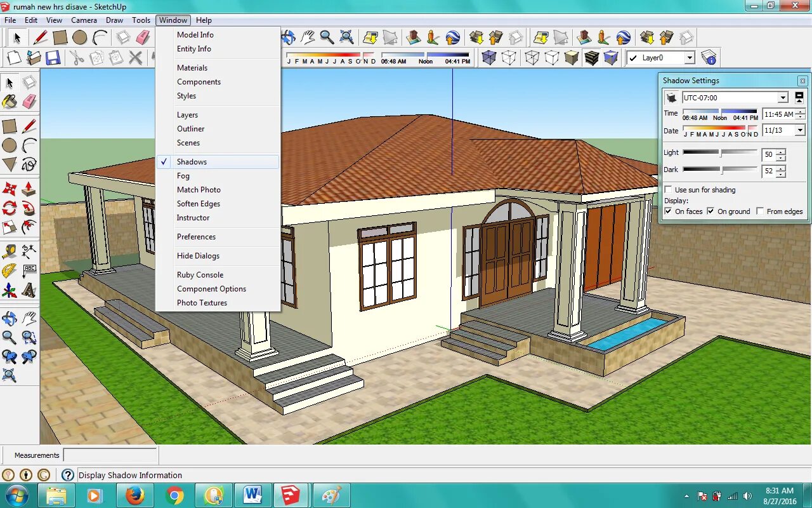Viewport: 812px width, 508px height.
Task: Choose the Rotate tool
Action: 10,208
